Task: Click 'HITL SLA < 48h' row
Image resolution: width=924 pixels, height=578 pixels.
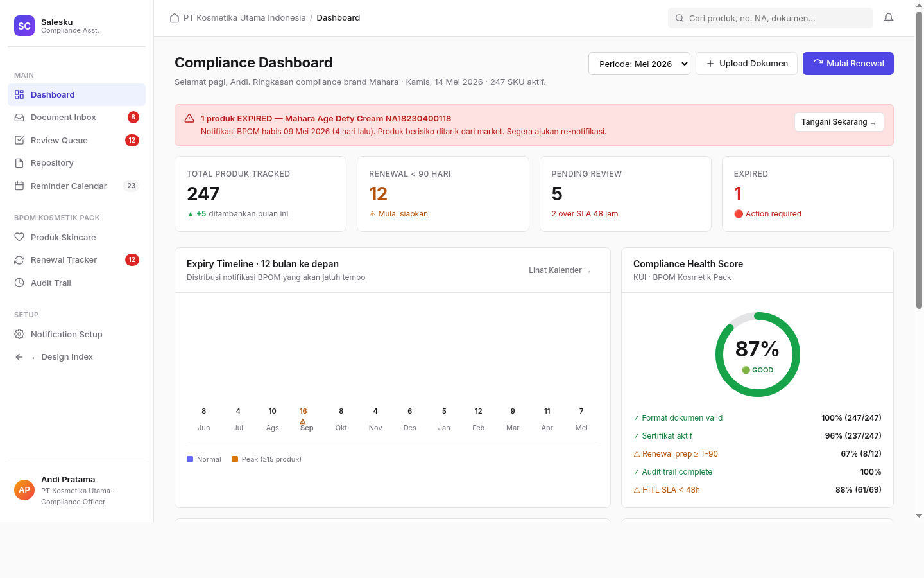Action: [x=757, y=490]
